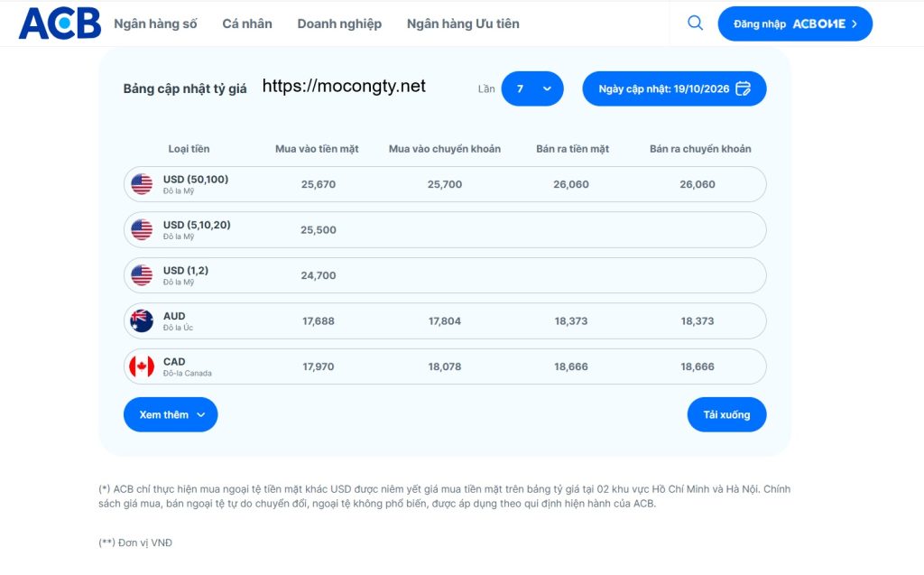The image size is (924, 575).
Task: Click the 25,700 transfer buy rate
Action: pos(445,184)
